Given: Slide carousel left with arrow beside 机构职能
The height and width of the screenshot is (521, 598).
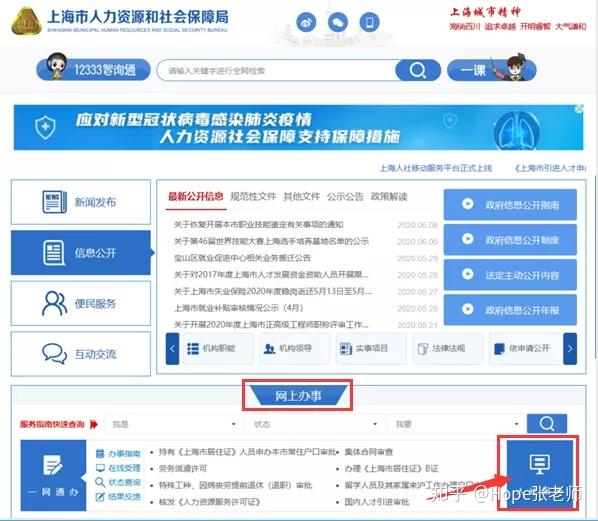Looking at the screenshot, I should [172, 348].
